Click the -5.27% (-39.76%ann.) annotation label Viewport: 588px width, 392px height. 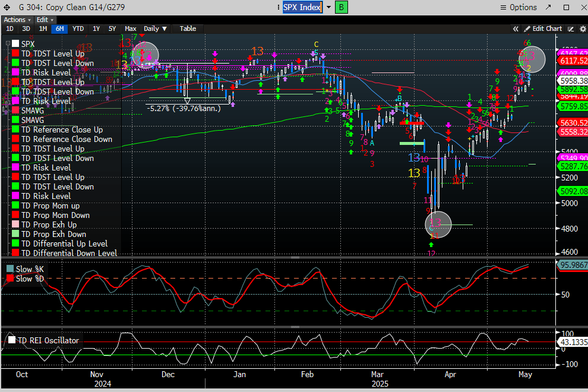(x=184, y=109)
